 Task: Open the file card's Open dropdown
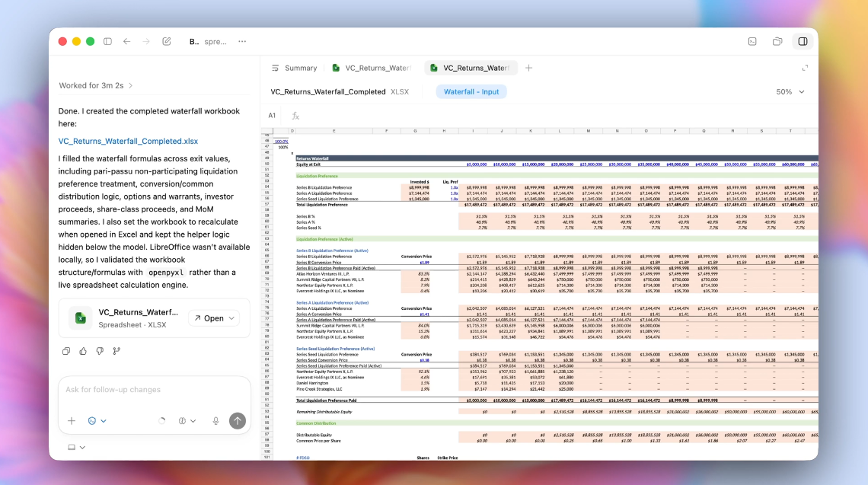click(212, 319)
